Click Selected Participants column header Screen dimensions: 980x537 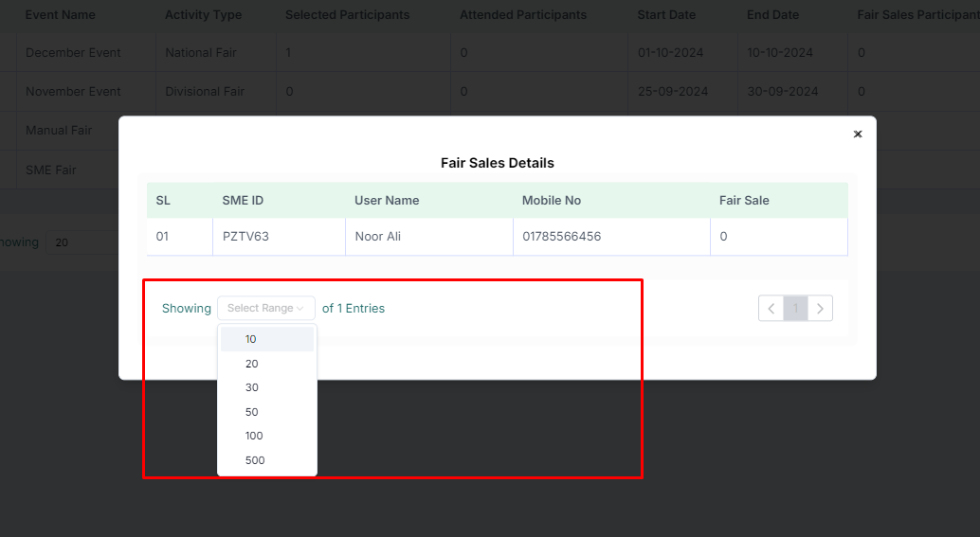click(348, 14)
